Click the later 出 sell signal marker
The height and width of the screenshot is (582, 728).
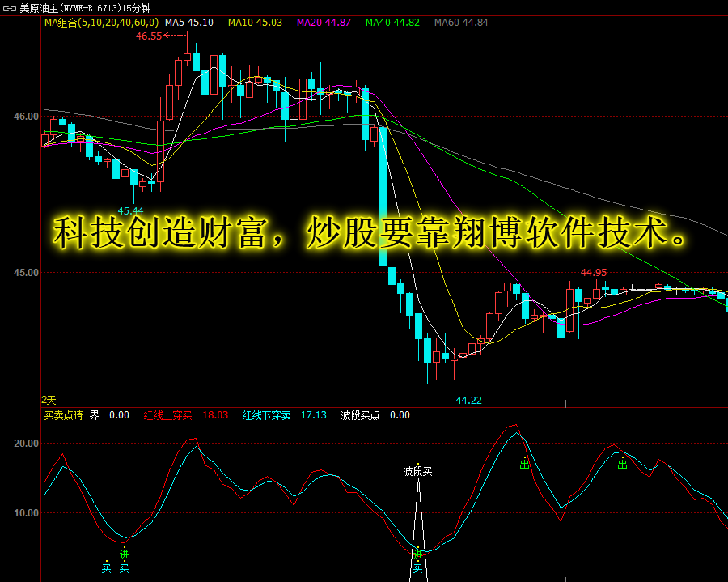622,464
